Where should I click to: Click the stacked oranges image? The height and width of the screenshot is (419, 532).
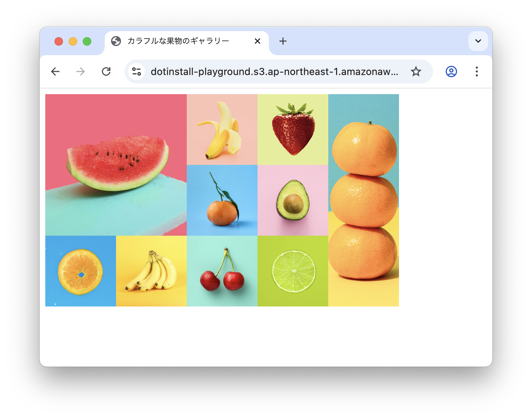tap(364, 200)
